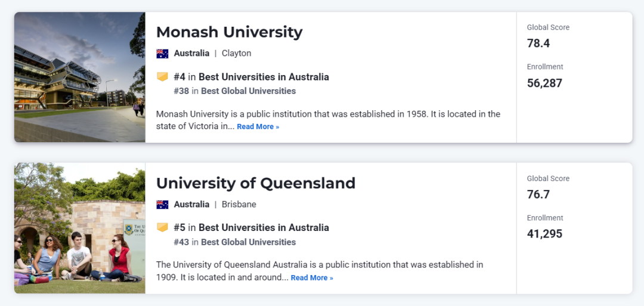Click the gold badge icon next to #5
644x306 pixels.
point(162,227)
